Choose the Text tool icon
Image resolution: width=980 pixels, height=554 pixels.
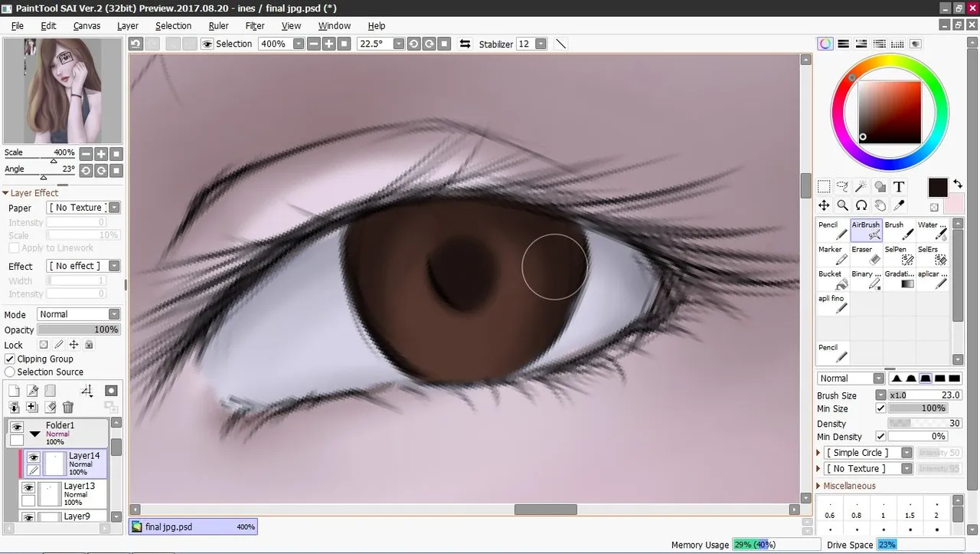899,186
